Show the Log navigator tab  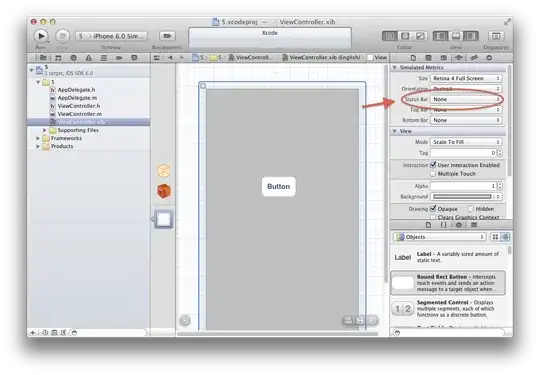(x=134, y=58)
